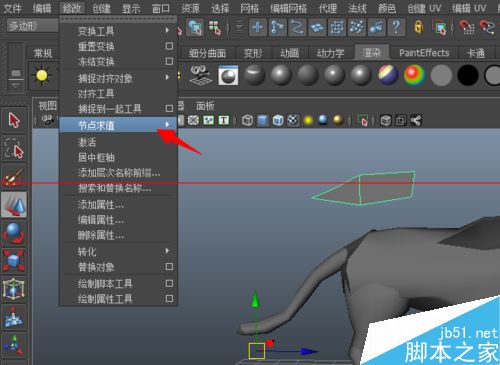Open the option box for 替换对象

169,267
